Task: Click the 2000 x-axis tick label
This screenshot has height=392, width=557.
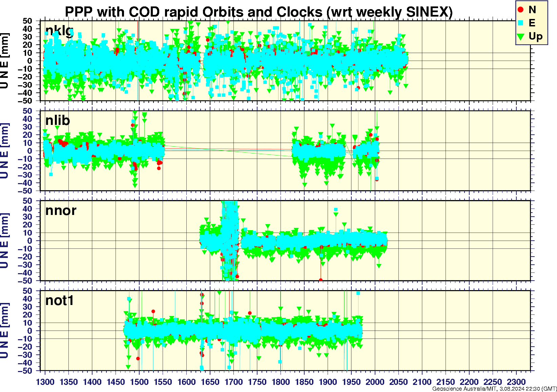Action: [x=375, y=382]
